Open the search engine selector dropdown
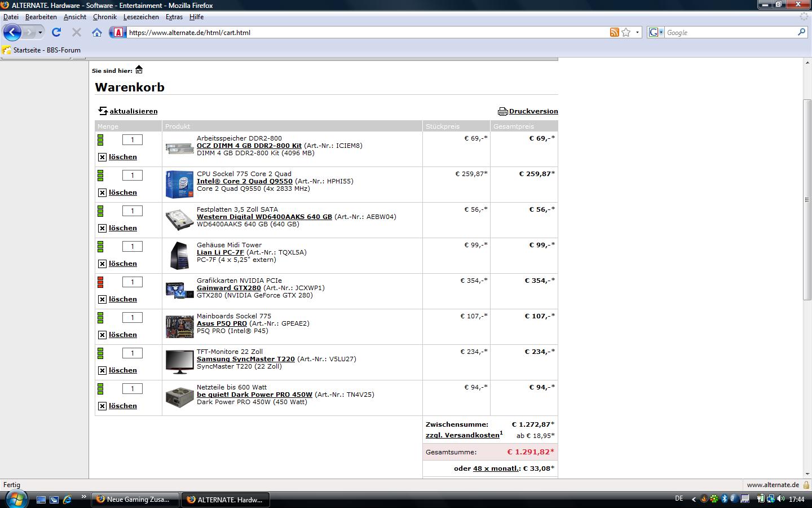This screenshot has width=812, height=508. (x=661, y=32)
